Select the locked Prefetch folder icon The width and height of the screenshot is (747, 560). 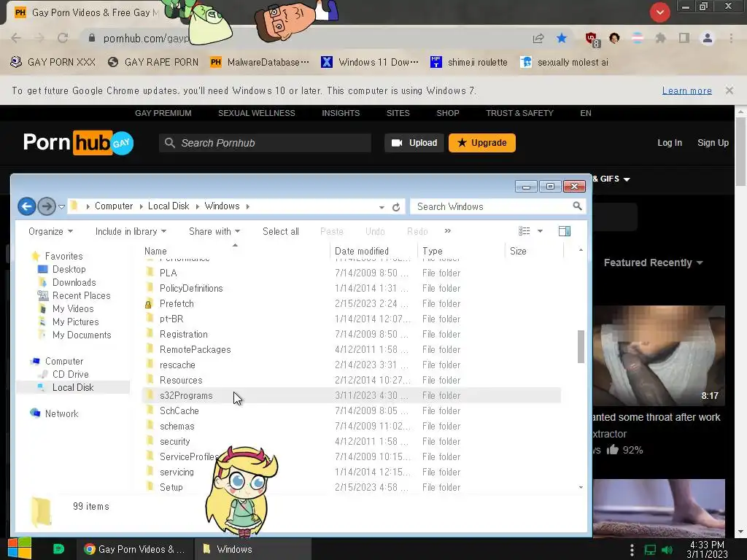coord(149,304)
